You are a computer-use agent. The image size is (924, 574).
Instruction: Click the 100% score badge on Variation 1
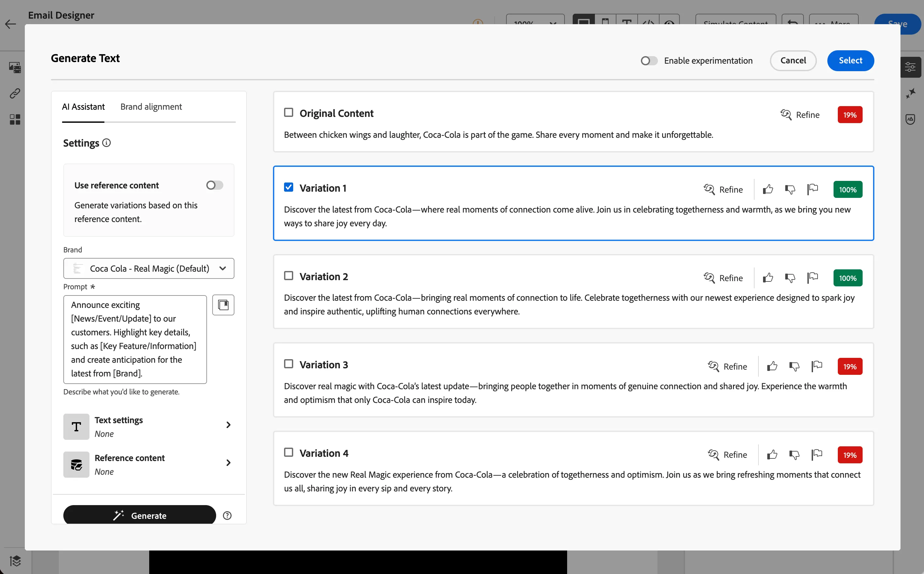pyautogui.click(x=848, y=189)
